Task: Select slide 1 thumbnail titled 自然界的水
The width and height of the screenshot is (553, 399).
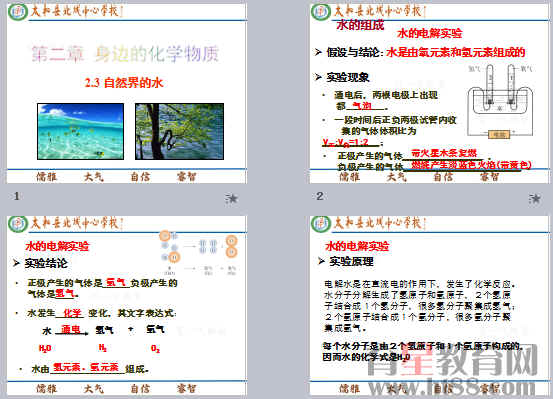Action: coord(127,92)
